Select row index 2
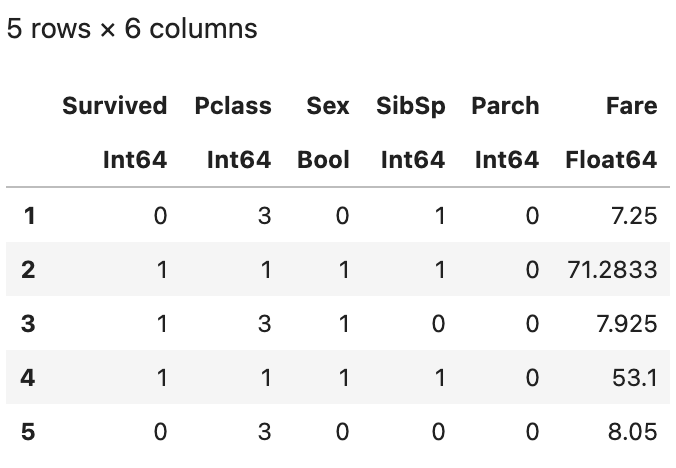This screenshot has height=468, width=676. (x=29, y=270)
